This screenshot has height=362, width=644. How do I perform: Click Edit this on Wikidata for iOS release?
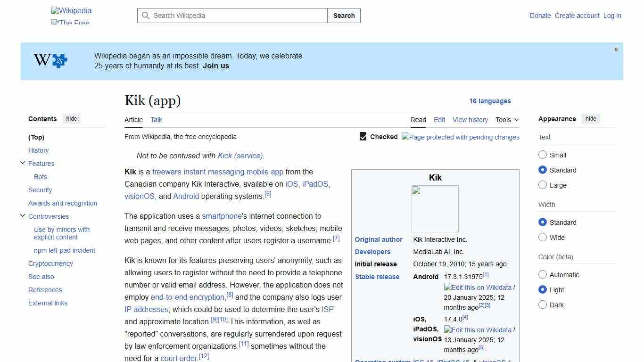tap(477, 330)
